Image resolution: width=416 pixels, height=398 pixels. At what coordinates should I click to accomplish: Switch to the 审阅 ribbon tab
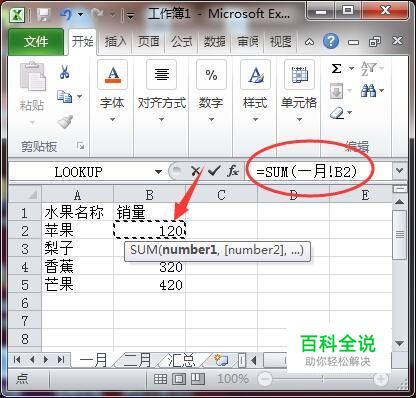[247, 42]
